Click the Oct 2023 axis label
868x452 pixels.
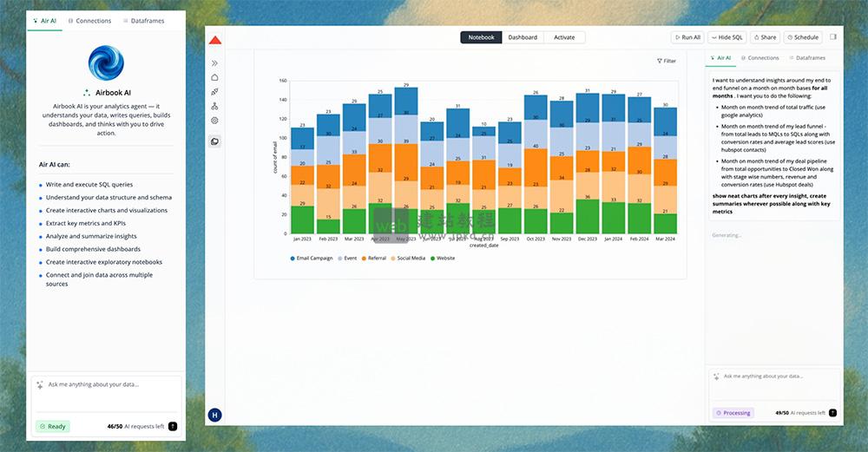(536, 239)
